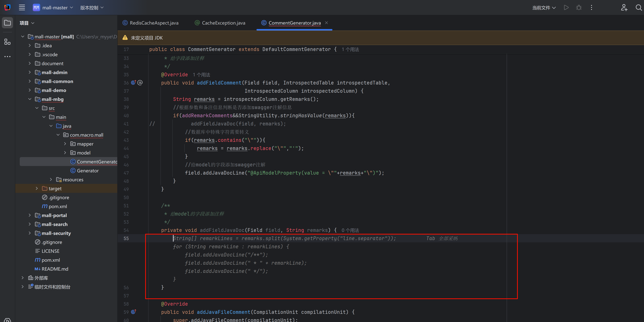Open the 当前文件 run configuration dropdown
This screenshot has height=322, width=644.
(x=544, y=7)
